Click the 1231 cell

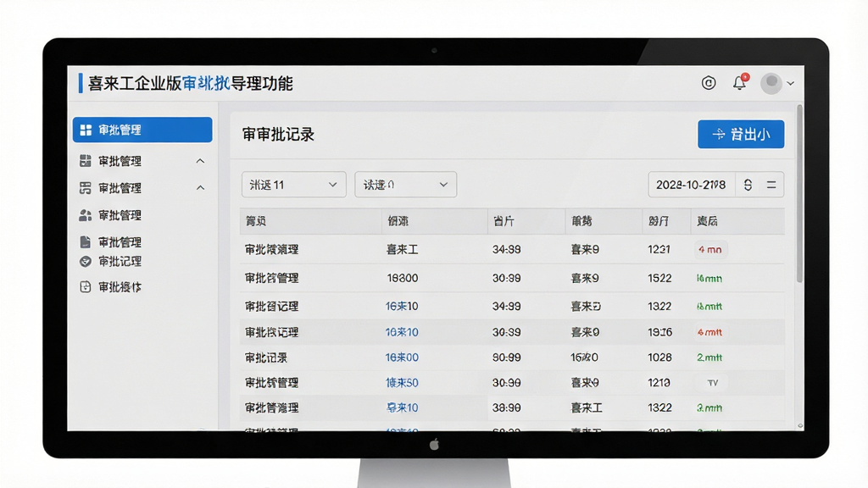click(x=659, y=250)
